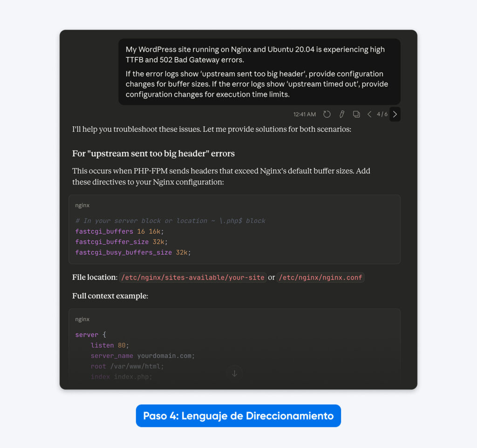
Task: Click the Full context example label
Action: [x=110, y=296]
